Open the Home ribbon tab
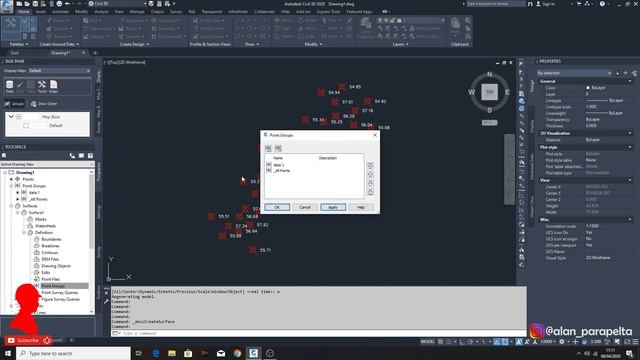 (23, 12)
